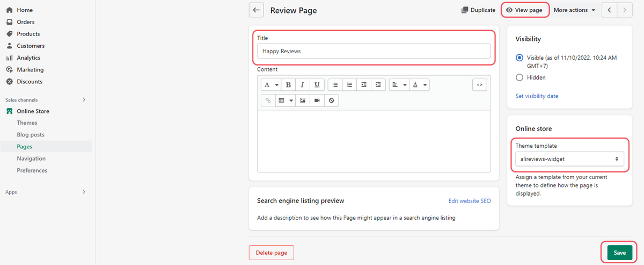Click inside the Content text area
The image size is (644, 265).
[374, 141]
